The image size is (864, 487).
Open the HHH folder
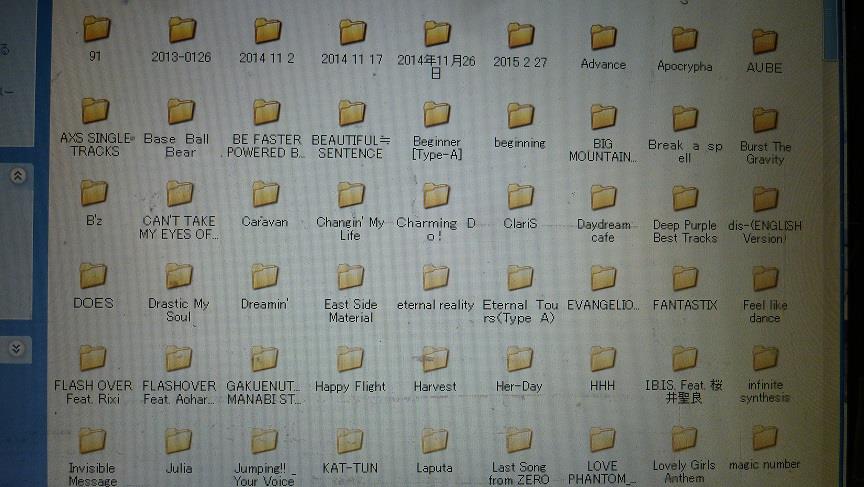[603, 359]
